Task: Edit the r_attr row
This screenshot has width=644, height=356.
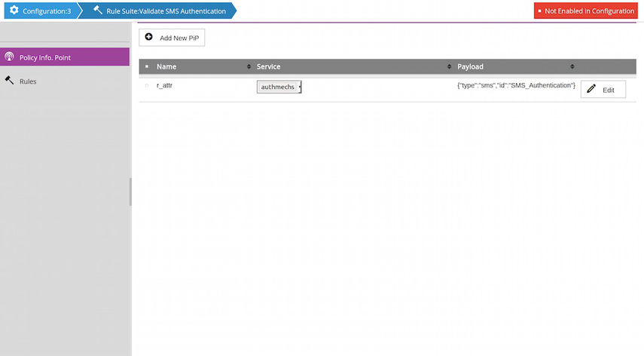Action: click(603, 89)
